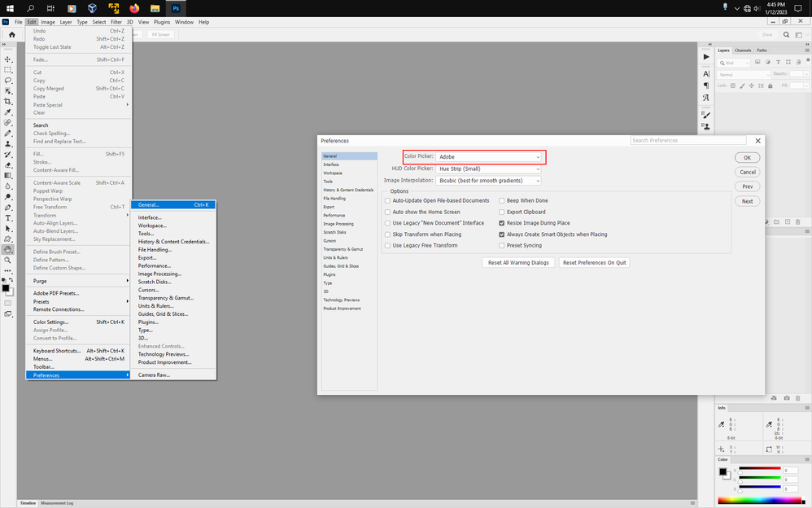Click the Search Preferences field
Screen dimensions: 812x508
688,141
